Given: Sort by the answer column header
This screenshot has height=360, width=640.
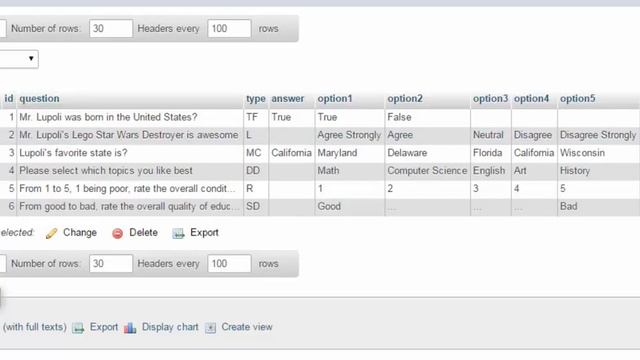Looking at the screenshot, I should tap(288, 99).
